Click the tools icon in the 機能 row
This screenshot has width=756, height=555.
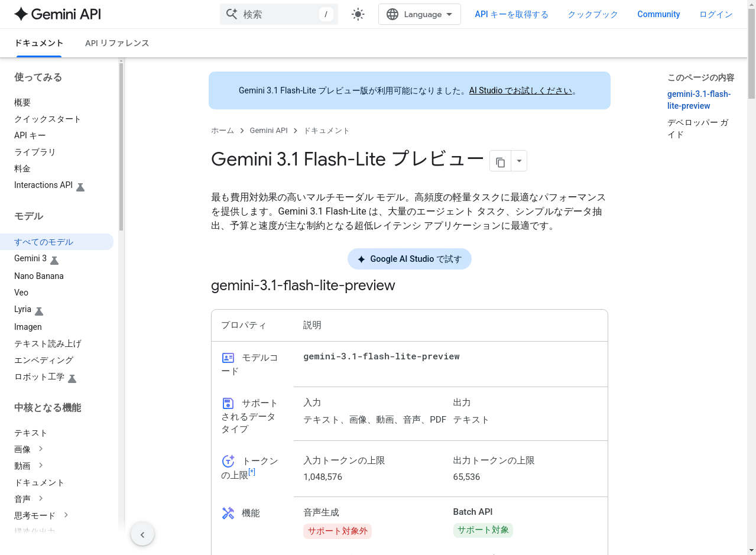228,513
